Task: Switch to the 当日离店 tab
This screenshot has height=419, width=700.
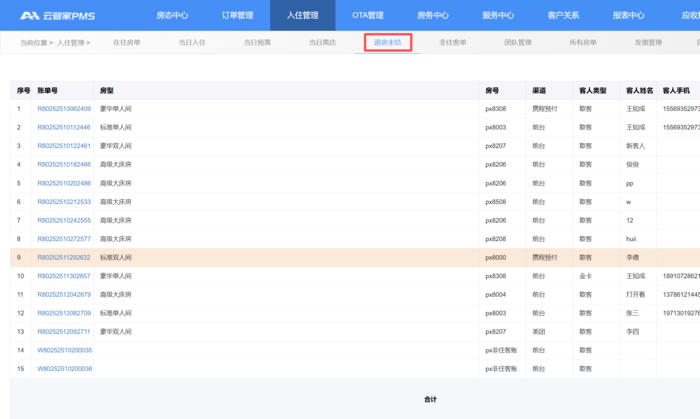Action: coord(322,43)
